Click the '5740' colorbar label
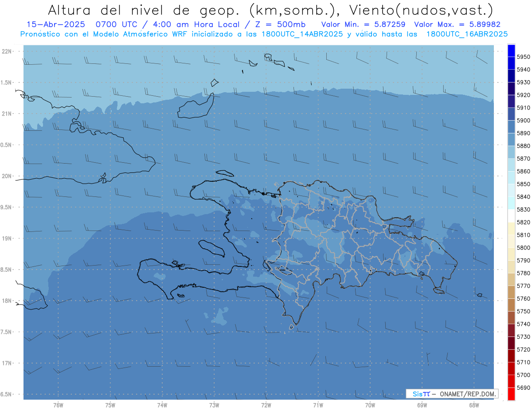The height and width of the screenshot is (411, 532). pos(523,324)
